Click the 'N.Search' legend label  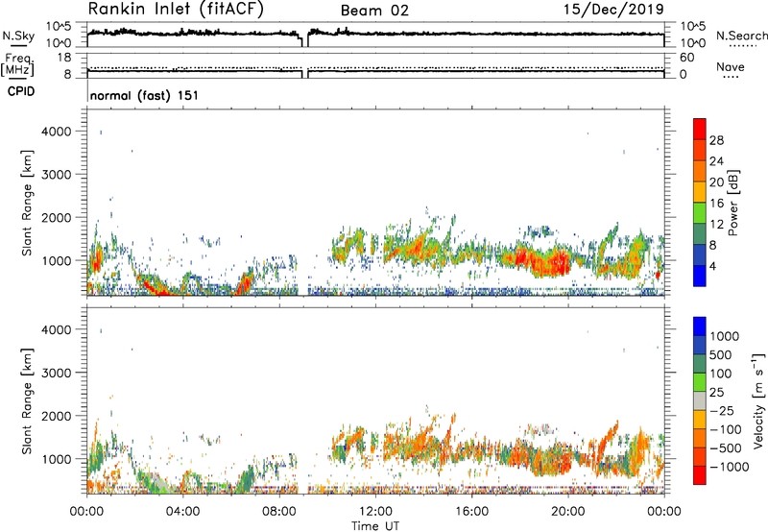pos(741,36)
